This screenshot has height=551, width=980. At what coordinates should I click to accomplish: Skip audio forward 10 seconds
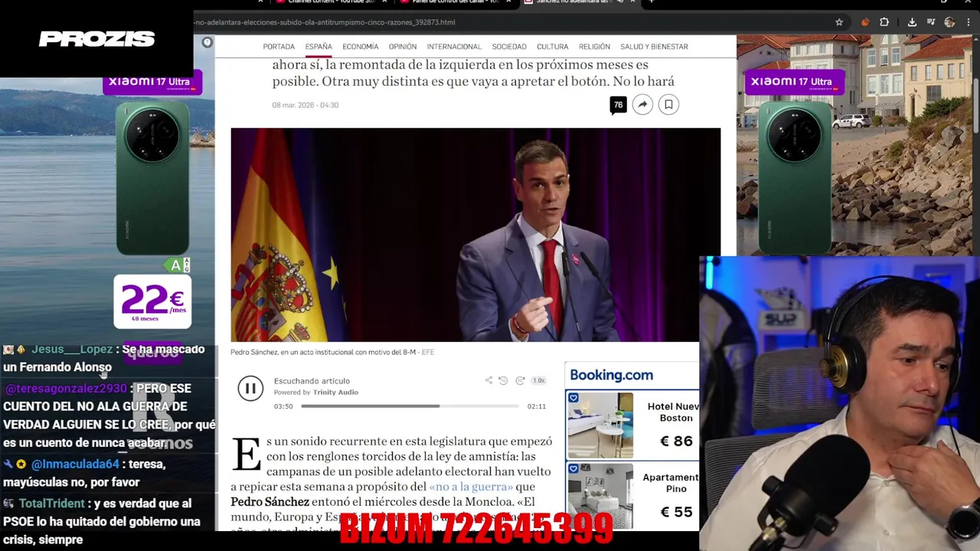(520, 380)
